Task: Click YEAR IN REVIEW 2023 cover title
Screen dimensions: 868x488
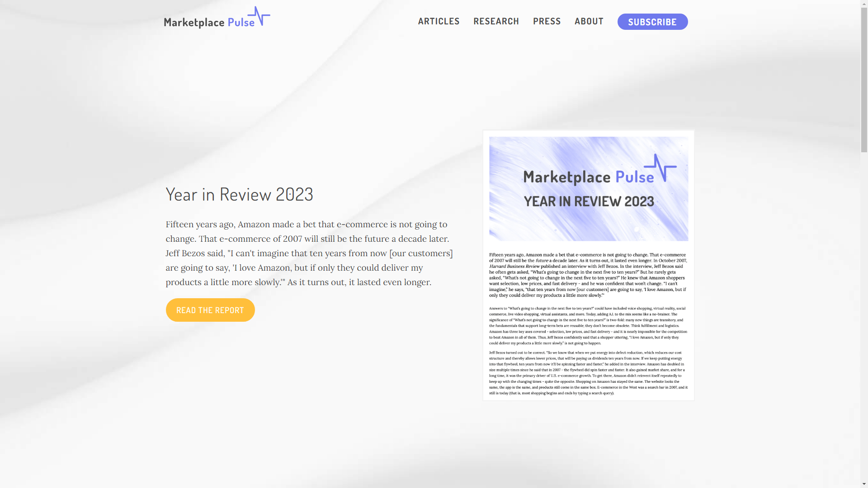Action: (x=588, y=202)
